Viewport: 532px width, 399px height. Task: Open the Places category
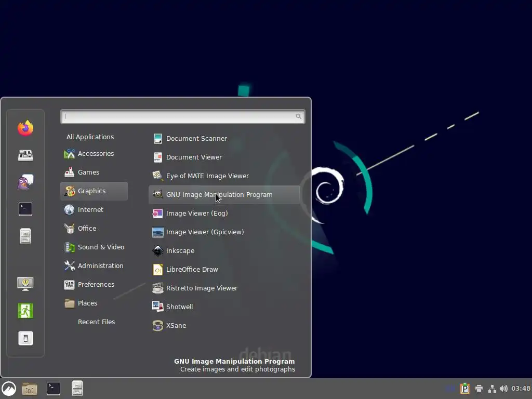[x=94, y=303]
